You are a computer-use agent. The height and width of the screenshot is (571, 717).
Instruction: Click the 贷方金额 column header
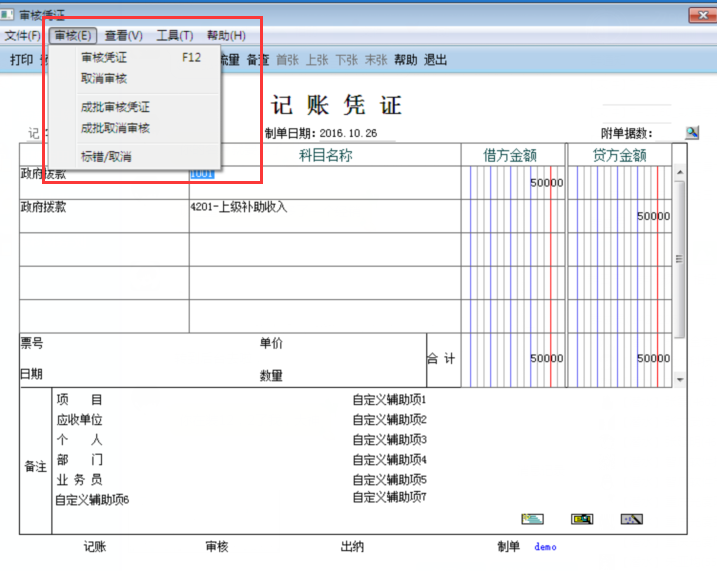620,155
